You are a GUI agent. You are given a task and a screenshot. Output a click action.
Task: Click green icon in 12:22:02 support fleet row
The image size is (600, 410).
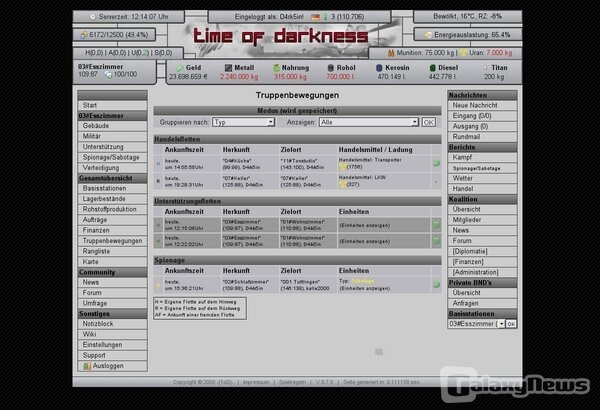click(436, 241)
